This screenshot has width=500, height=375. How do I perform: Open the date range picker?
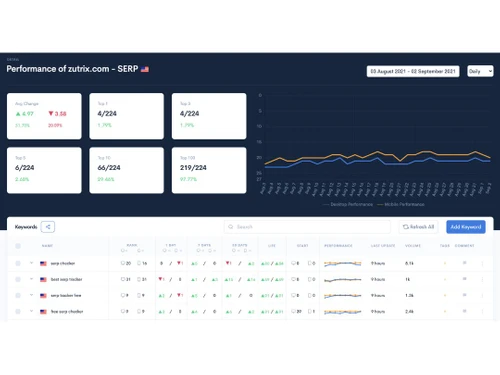[413, 71]
